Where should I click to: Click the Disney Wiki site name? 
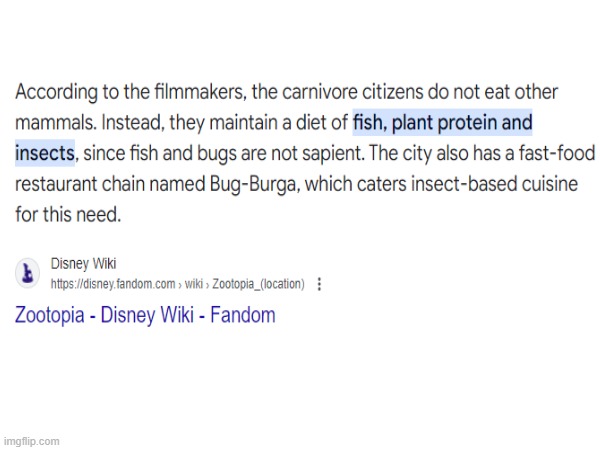(x=83, y=264)
